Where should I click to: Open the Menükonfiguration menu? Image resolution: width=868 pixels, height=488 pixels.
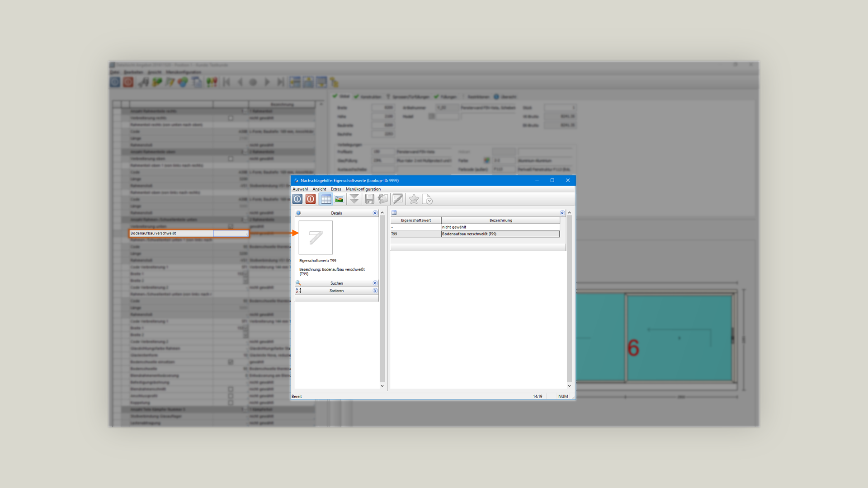pyautogui.click(x=363, y=189)
